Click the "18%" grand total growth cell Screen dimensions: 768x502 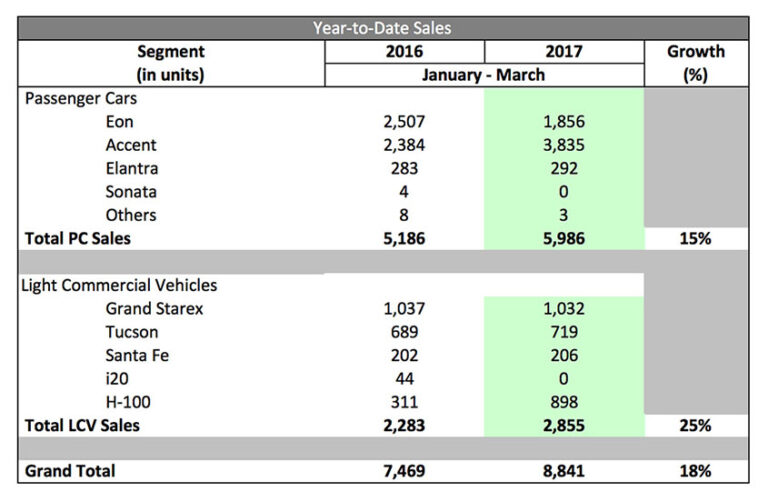point(696,471)
